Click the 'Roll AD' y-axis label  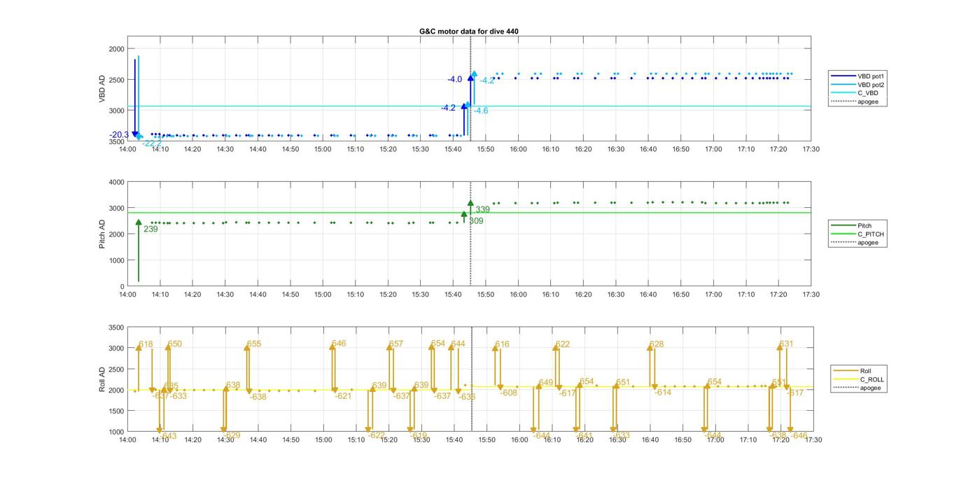coord(102,379)
